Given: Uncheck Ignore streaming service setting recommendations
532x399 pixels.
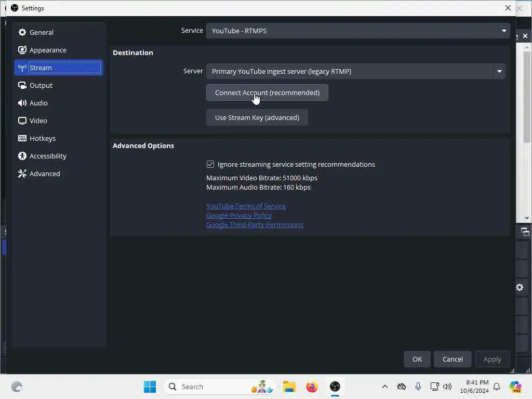Looking at the screenshot, I should 210,164.
